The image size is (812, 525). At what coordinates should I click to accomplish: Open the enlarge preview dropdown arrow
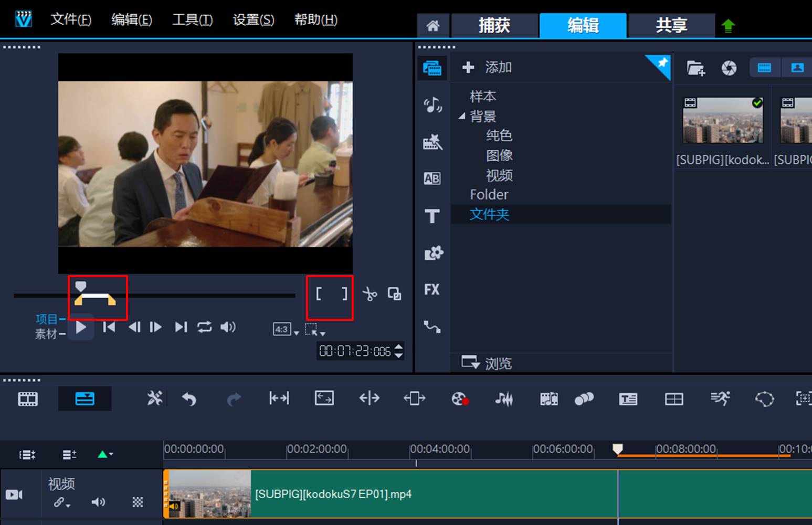[x=323, y=333]
